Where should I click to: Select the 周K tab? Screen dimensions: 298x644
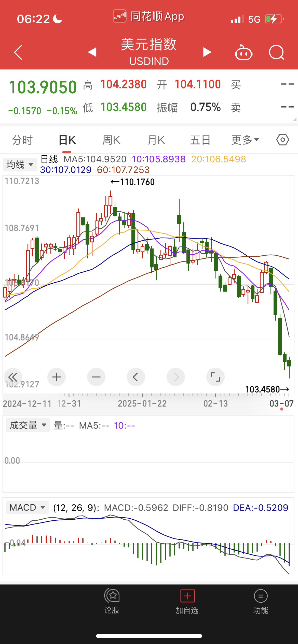click(x=111, y=140)
